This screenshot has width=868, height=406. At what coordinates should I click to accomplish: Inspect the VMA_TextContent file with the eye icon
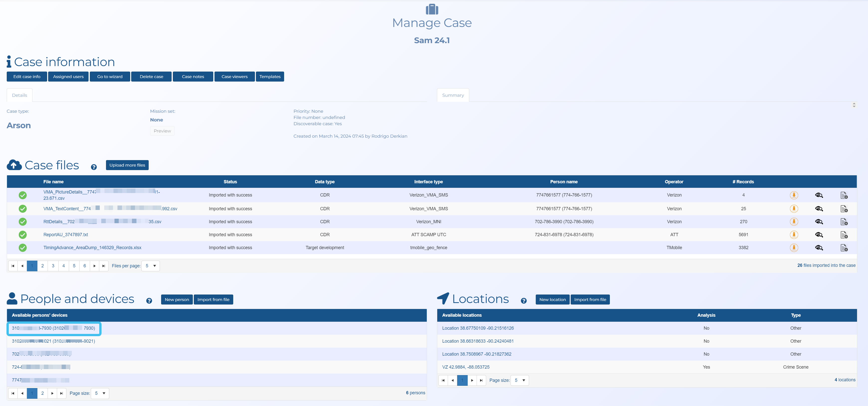(819, 208)
